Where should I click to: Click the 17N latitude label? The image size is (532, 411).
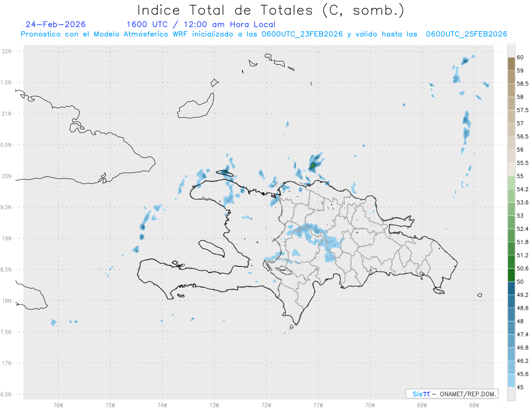click(x=7, y=363)
